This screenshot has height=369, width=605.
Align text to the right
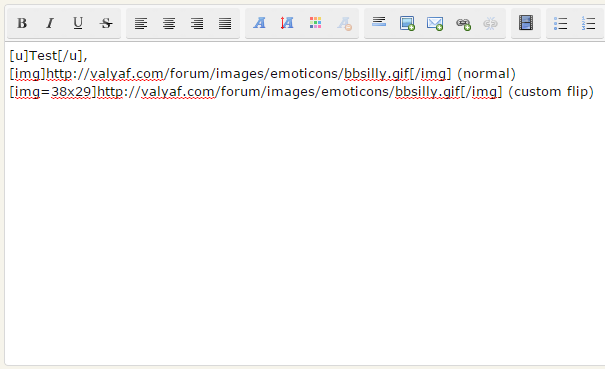[197, 23]
